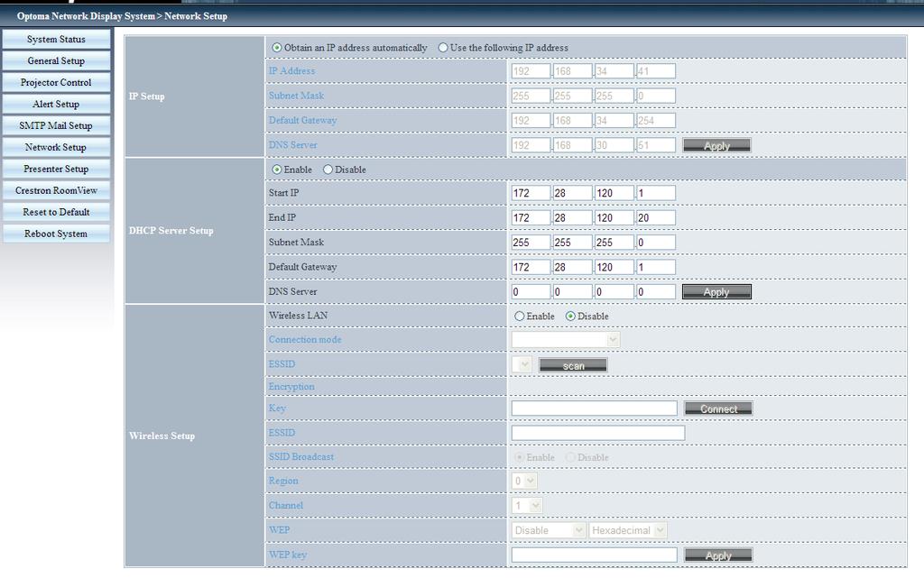
Task: Click the Encryption row label
Action: coord(291,387)
